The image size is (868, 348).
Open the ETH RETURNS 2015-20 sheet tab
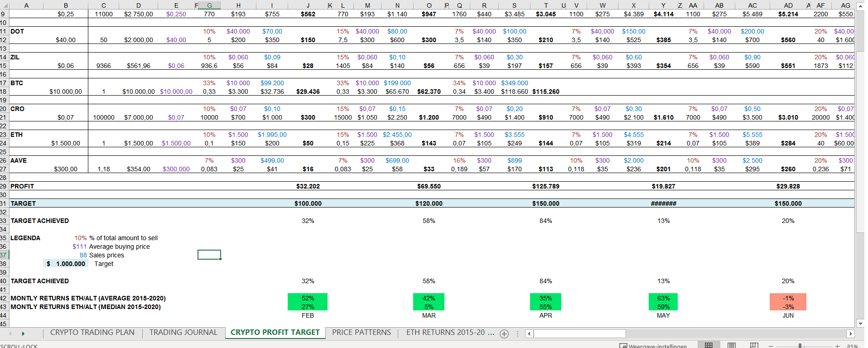(449, 333)
